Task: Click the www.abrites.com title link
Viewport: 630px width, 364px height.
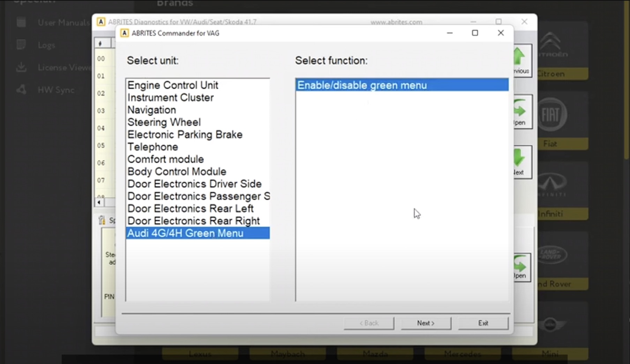Action: 396,22
